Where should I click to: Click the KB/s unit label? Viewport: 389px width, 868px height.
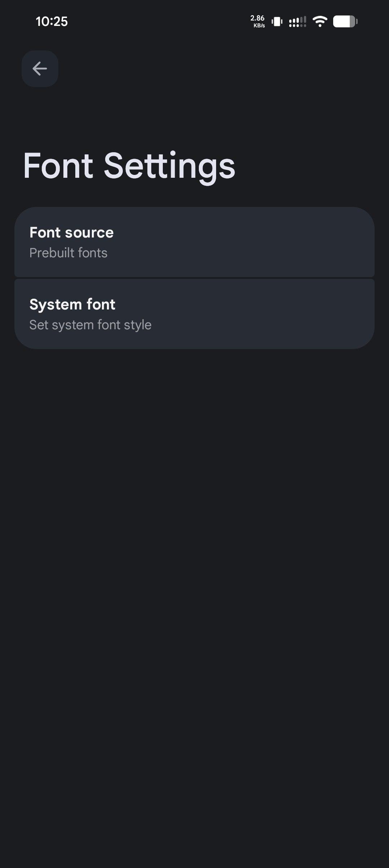pyautogui.click(x=259, y=26)
